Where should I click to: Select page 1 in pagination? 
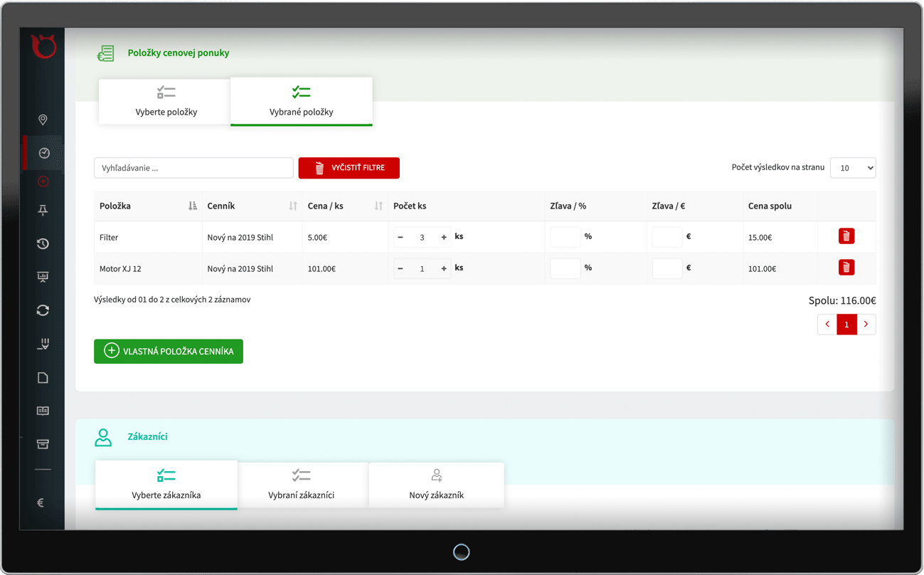tap(846, 325)
